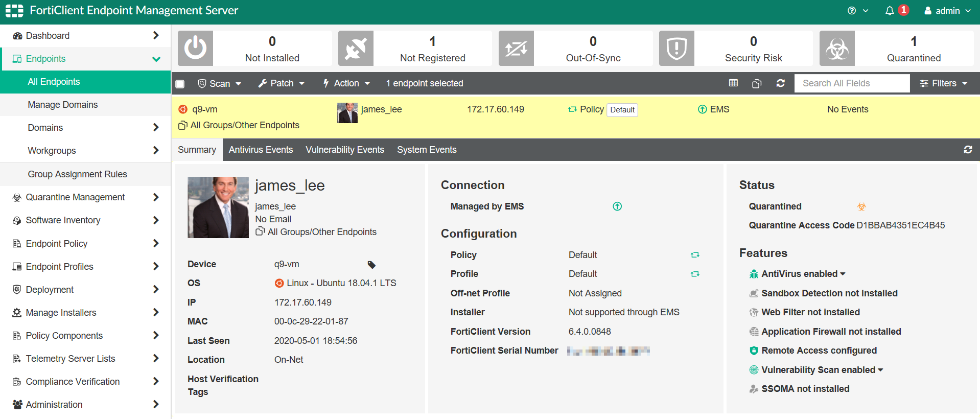The image size is (980, 419).
Task: Click the Remote Access configured shield icon
Action: [754, 351]
